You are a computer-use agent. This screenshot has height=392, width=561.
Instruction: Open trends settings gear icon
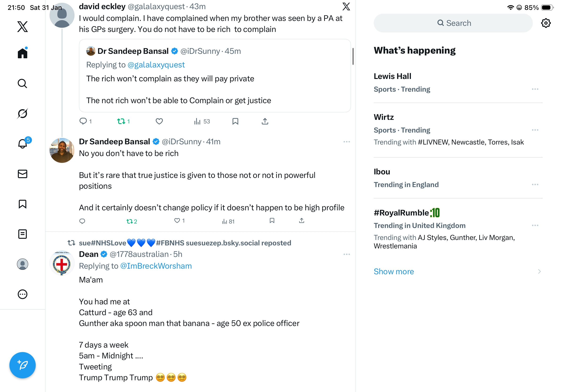(545, 23)
